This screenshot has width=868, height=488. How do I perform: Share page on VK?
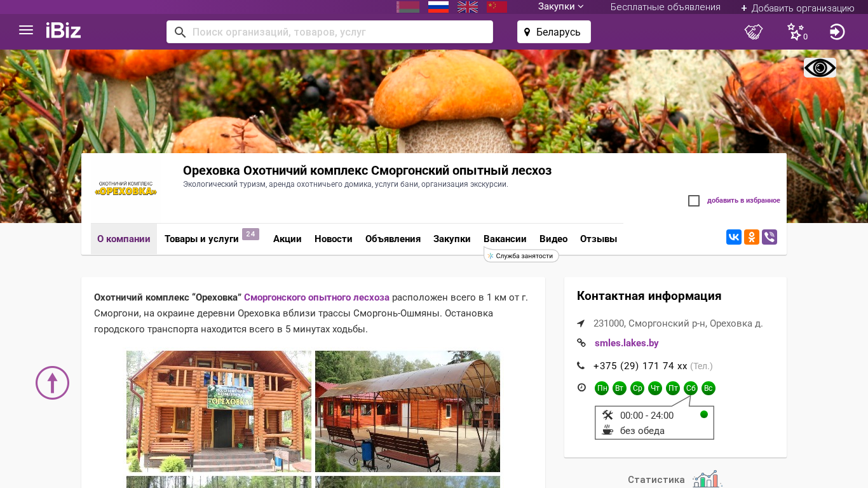[734, 237]
